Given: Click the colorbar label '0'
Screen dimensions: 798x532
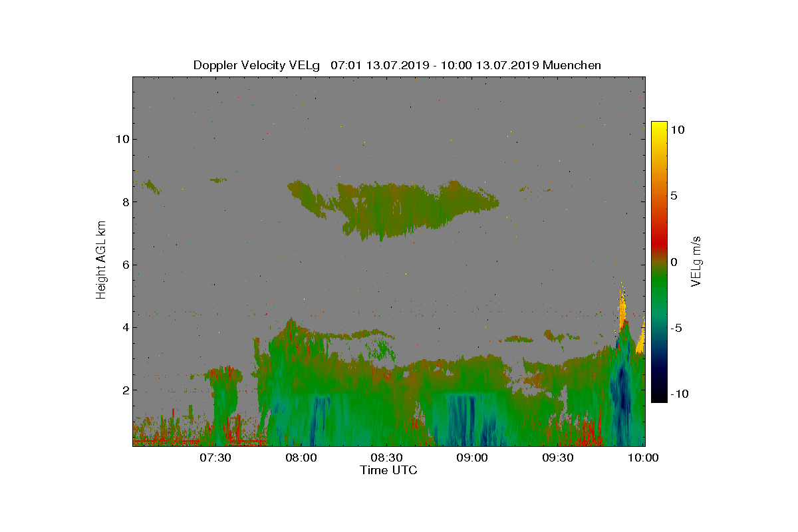Looking at the screenshot, I should (674, 262).
